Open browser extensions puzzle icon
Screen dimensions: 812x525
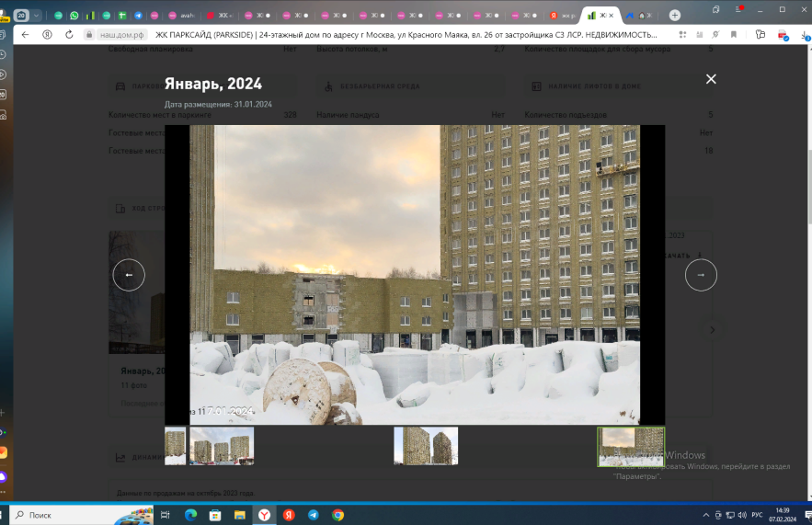[x=761, y=35]
